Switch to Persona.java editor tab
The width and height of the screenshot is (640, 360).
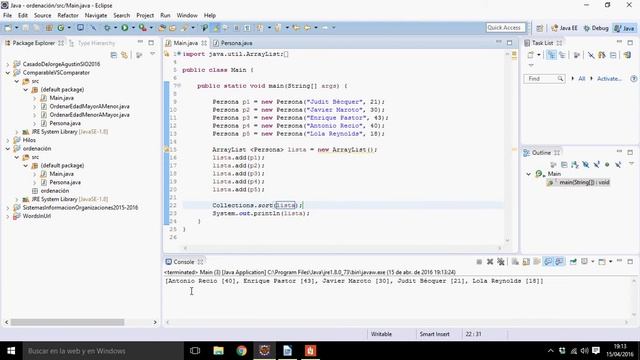pos(232,43)
